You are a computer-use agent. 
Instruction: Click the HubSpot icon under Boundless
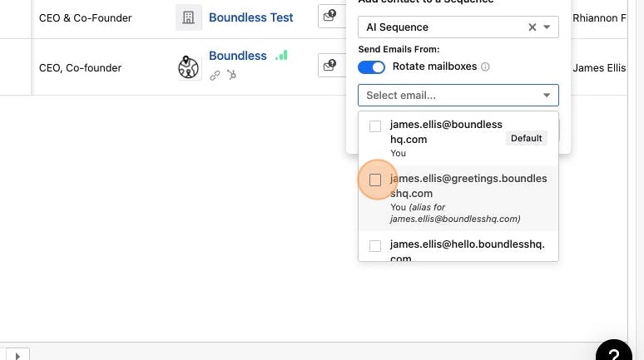click(231, 75)
